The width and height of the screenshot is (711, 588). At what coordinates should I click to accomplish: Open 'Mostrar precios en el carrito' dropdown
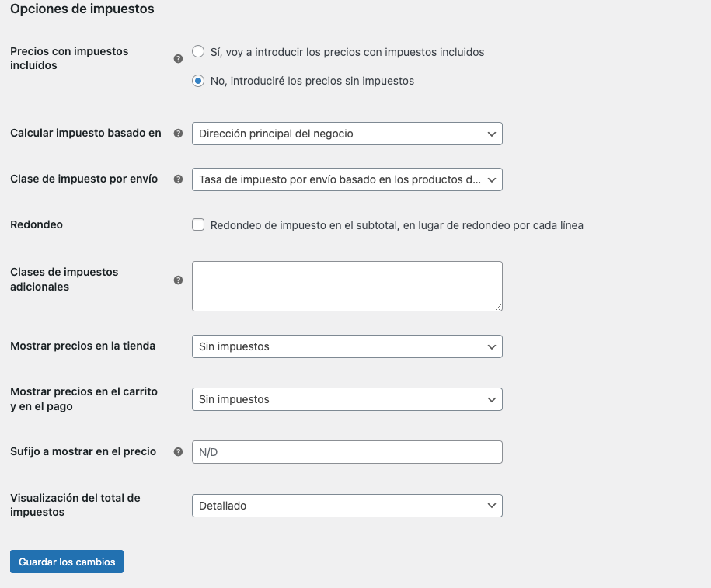pos(347,399)
